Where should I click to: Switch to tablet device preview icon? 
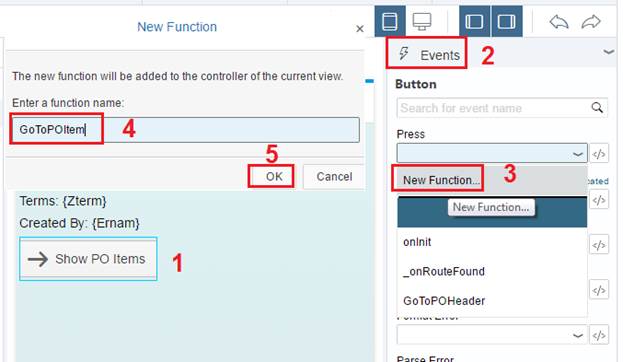(x=390, y=21)
